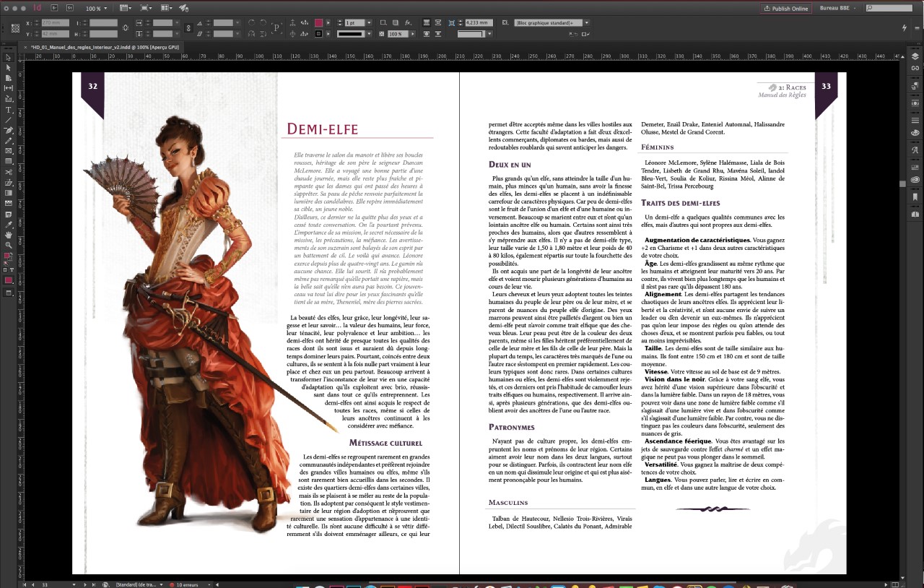Select the HD_01_Manuel_des_regles document tab
924x588 pixels.
coord(101,46)
